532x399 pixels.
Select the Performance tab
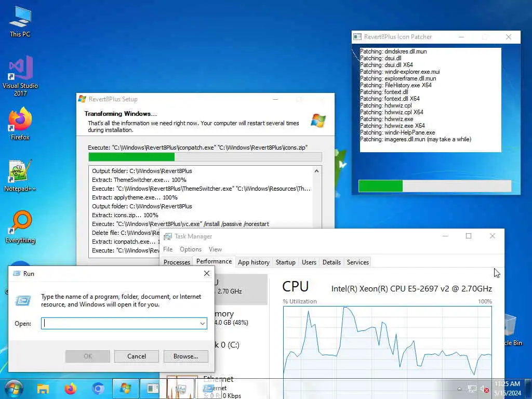click(x=214, y=261)
